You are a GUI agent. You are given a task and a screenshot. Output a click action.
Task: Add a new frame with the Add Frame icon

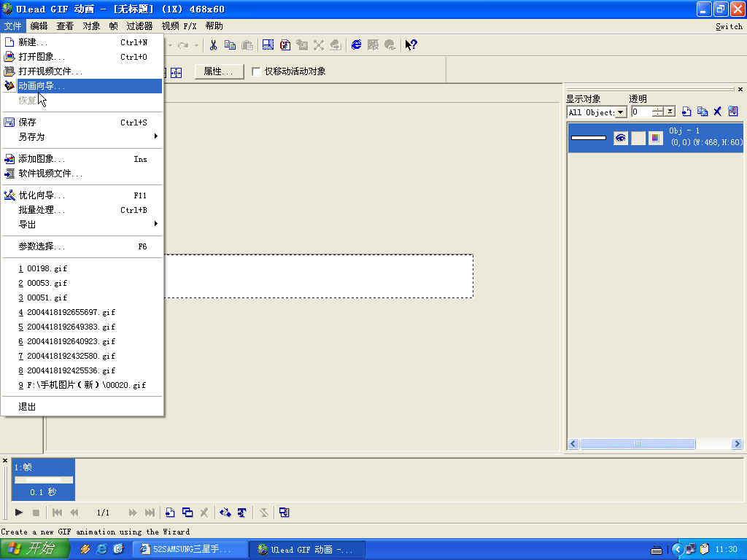[x=171, y=512]
